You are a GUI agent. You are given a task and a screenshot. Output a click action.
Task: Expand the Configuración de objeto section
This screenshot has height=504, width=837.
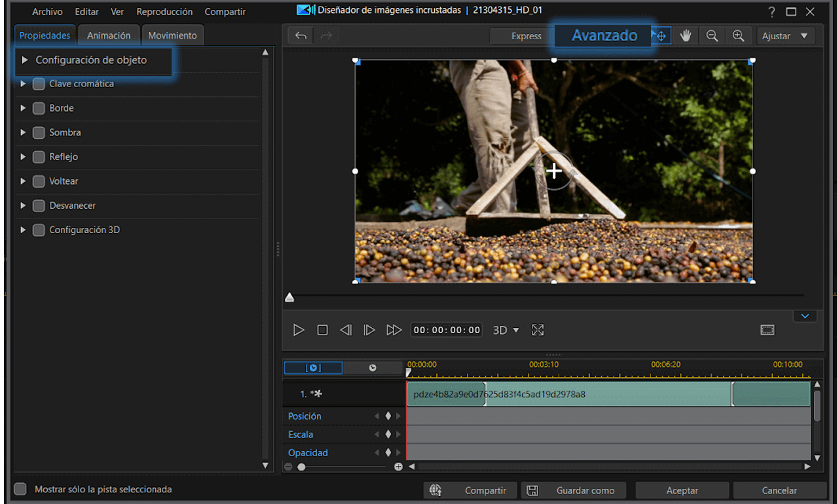pyautogui.click(x=25, y=60)
